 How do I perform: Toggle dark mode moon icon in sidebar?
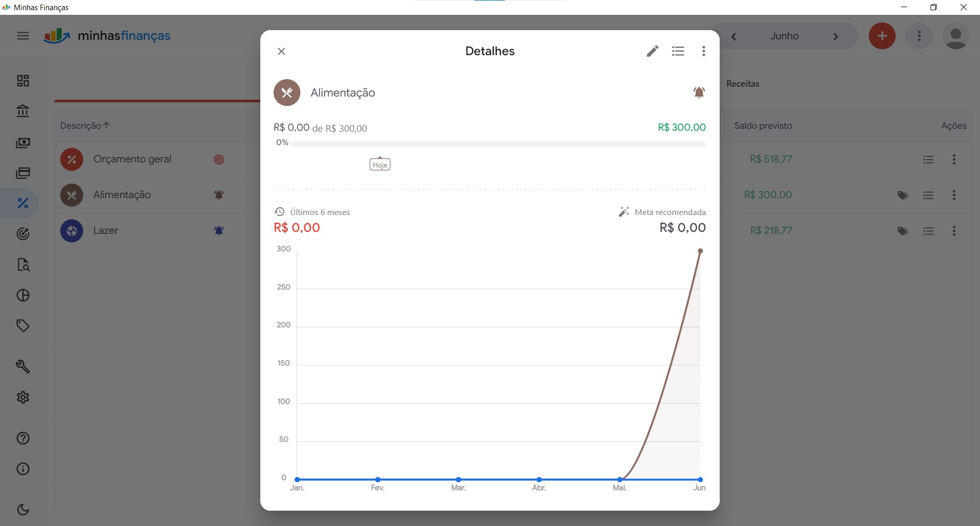click(23, 510)
